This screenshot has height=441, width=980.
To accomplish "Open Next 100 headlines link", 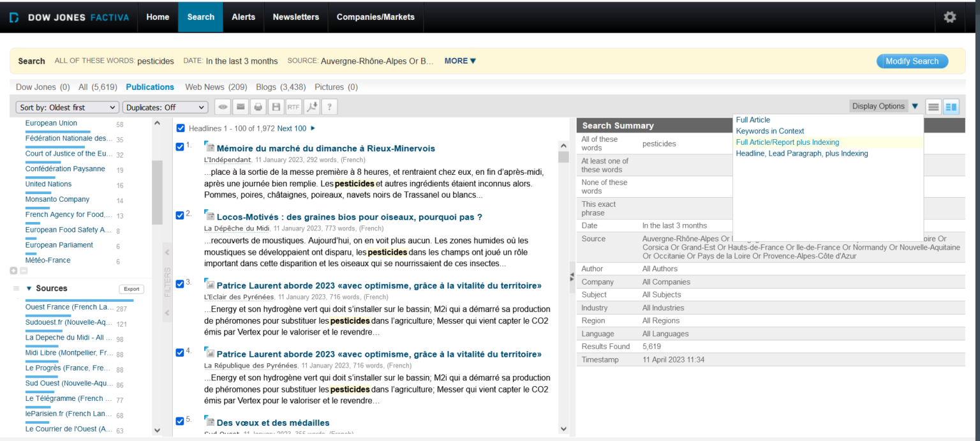I will (292, 128).
